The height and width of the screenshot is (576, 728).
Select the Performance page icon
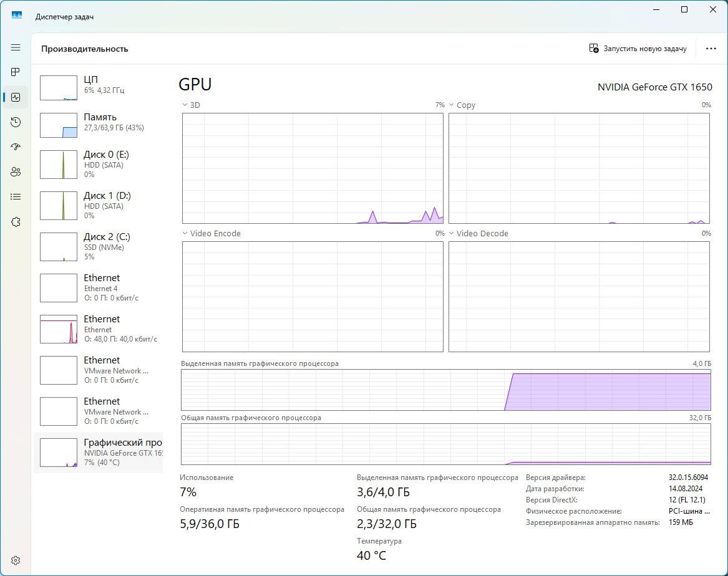coord(16,97)
